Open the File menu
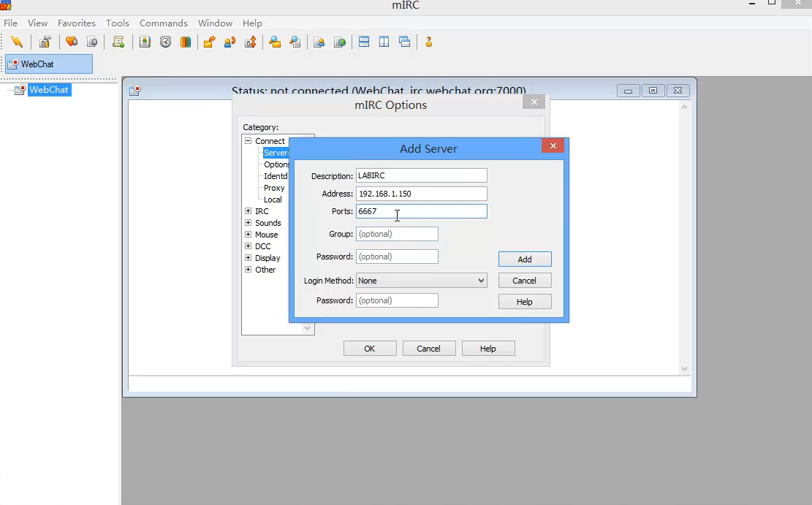812x505 pixels. [10, 23]
